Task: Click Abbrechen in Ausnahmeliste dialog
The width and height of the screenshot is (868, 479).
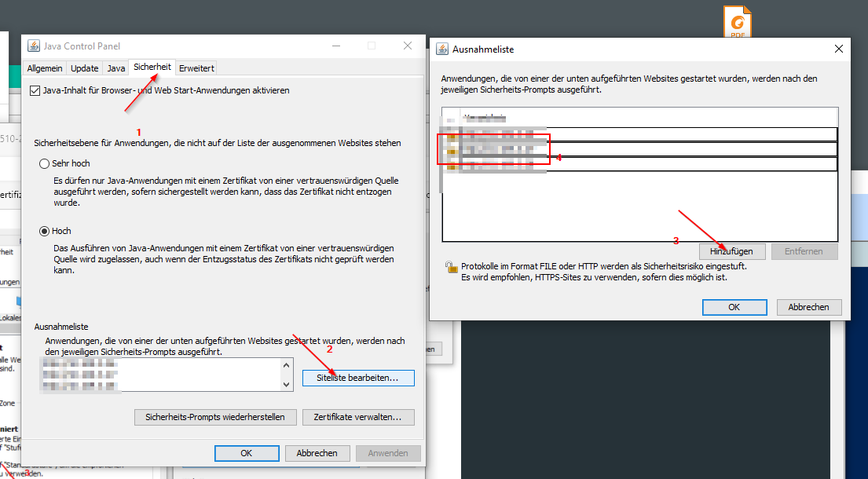Action: pyautogui.click(x=809, y=307)
